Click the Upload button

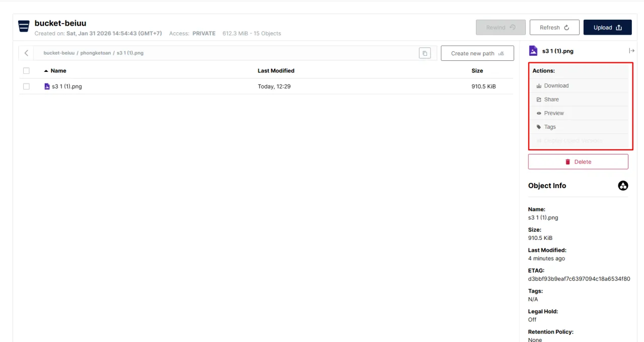[x=607, y=28]
